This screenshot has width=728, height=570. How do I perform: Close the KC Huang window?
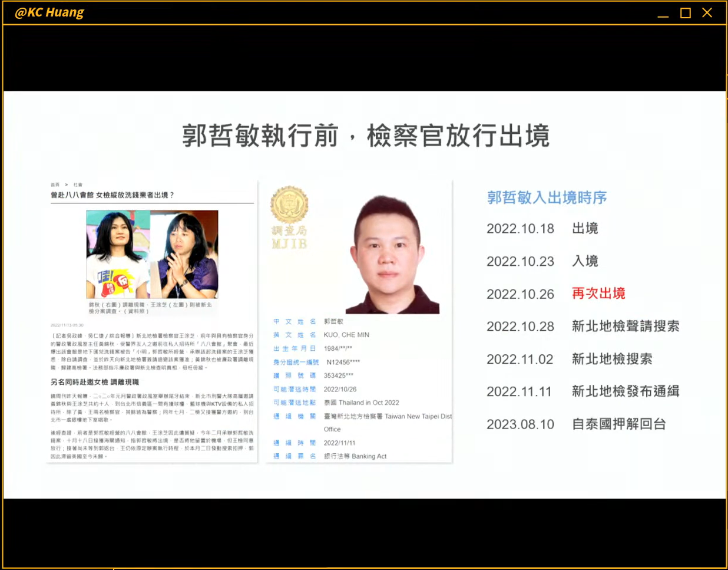click(x=707, y=13)
